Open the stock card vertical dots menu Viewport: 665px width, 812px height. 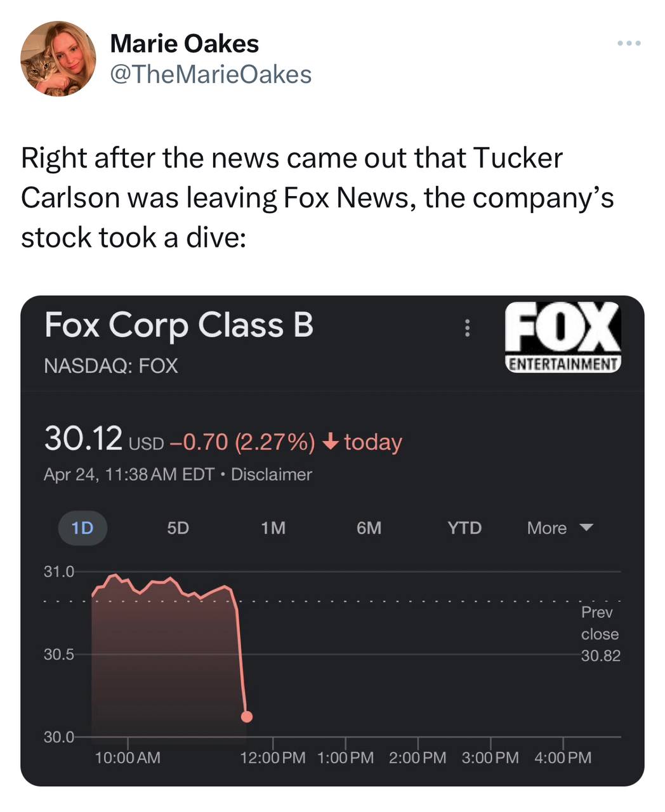point(467,328)
